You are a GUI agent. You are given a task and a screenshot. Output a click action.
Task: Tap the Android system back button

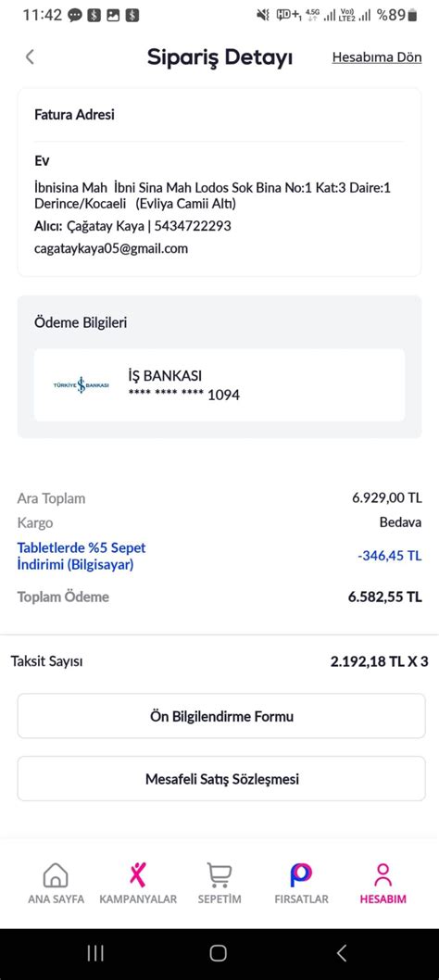tap(341, 953)
